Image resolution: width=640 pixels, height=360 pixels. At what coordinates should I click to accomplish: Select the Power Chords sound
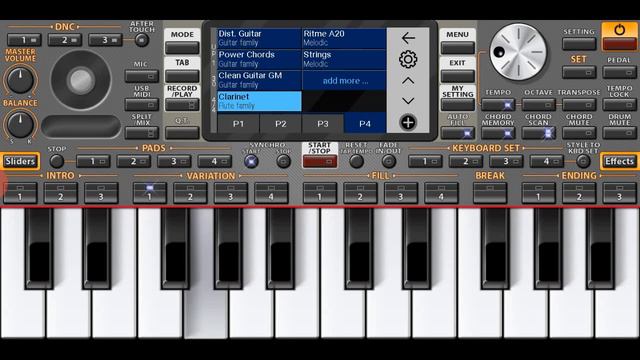[x=259, y=59]
